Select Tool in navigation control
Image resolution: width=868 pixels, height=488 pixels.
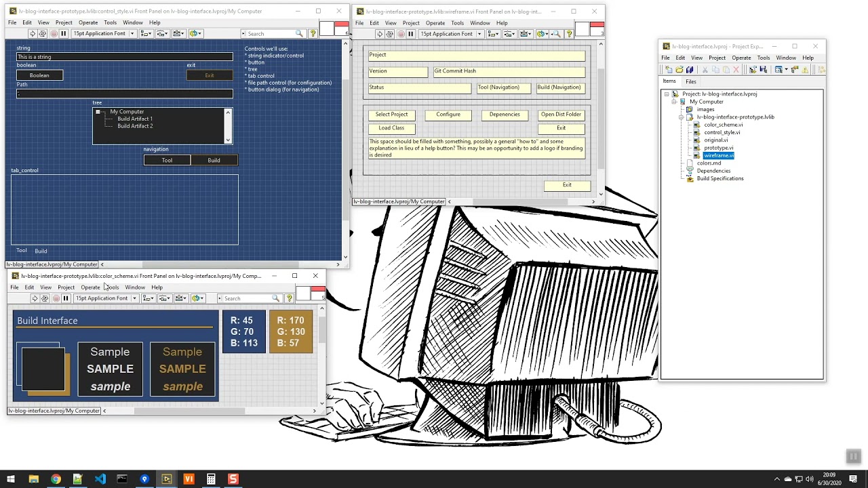(x=167, y=161)
